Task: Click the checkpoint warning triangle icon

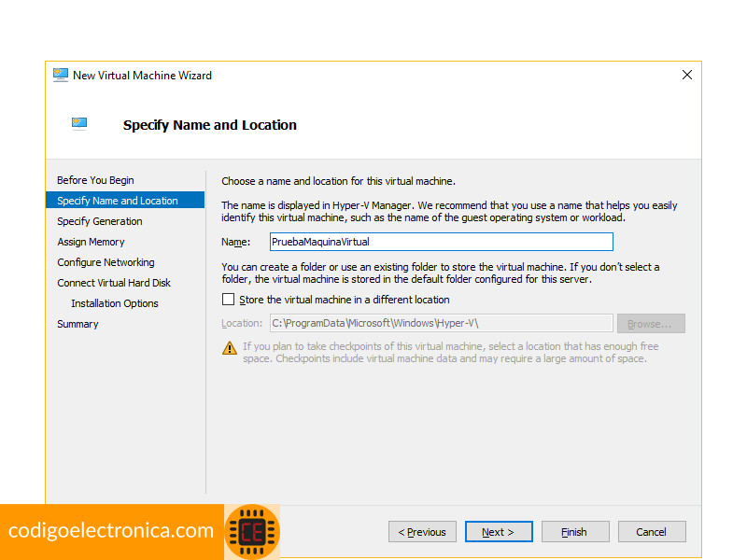Action: [230, 348]
